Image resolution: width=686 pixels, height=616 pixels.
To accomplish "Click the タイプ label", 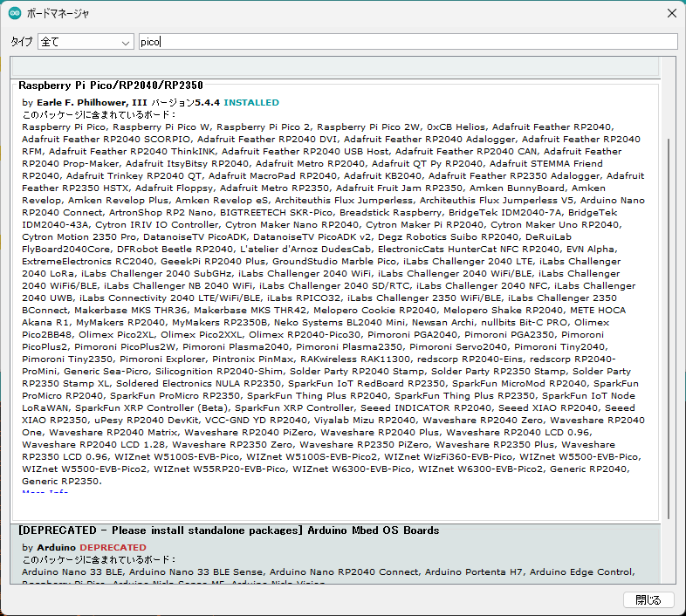I will 21,42.
